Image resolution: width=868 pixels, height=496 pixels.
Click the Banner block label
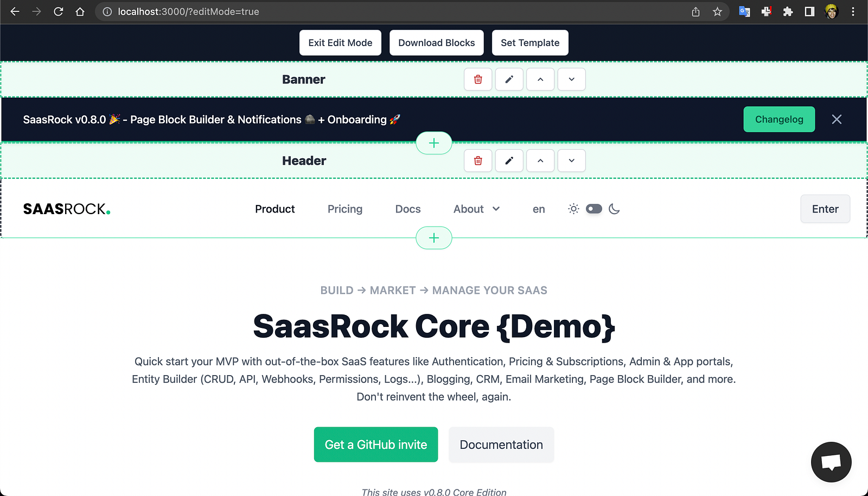tap(304, 79)
